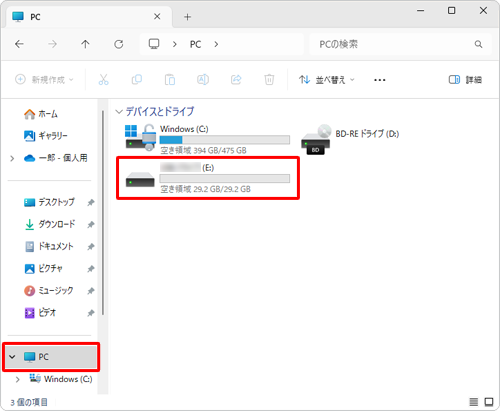The image size is (500, 411).
Task: Expand the 一郎 - 個人用 OneDrive node
Action: pyautogui.click(x=12, y=158)
